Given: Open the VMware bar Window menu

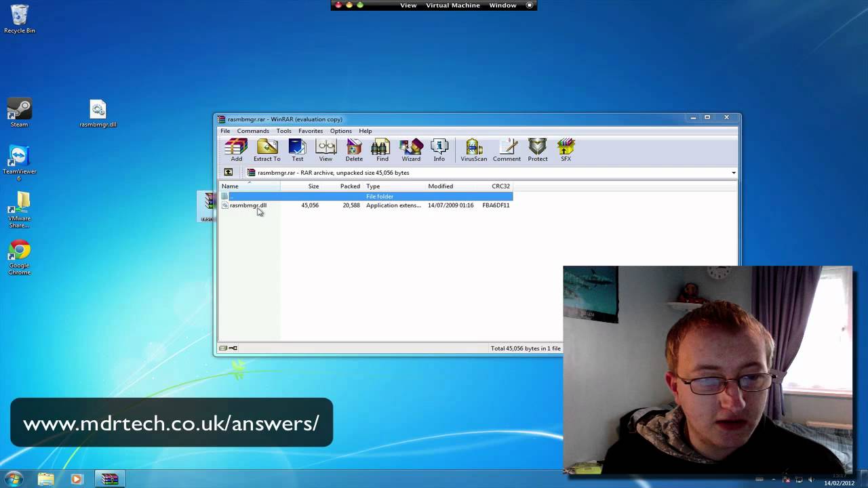Looking at the screenshot, I should click(x=502, y=5).
